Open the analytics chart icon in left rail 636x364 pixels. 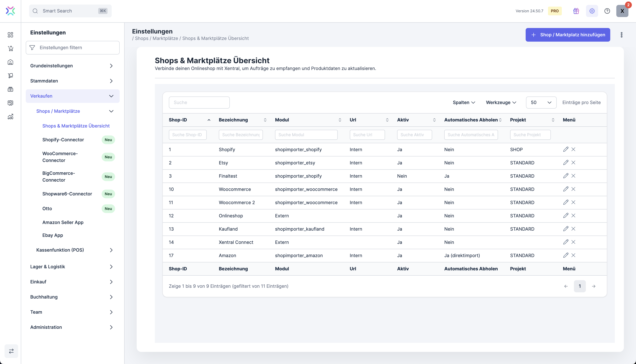tap(10, 117)
